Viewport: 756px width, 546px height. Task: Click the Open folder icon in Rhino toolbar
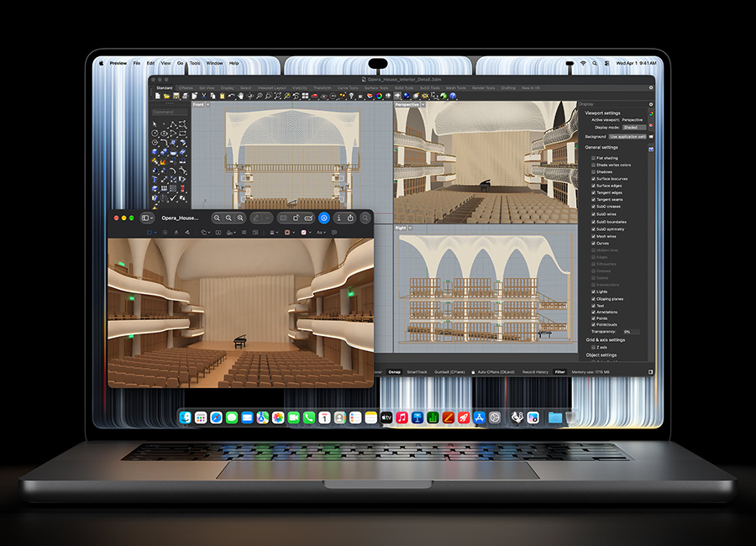[x=167, y=96]
